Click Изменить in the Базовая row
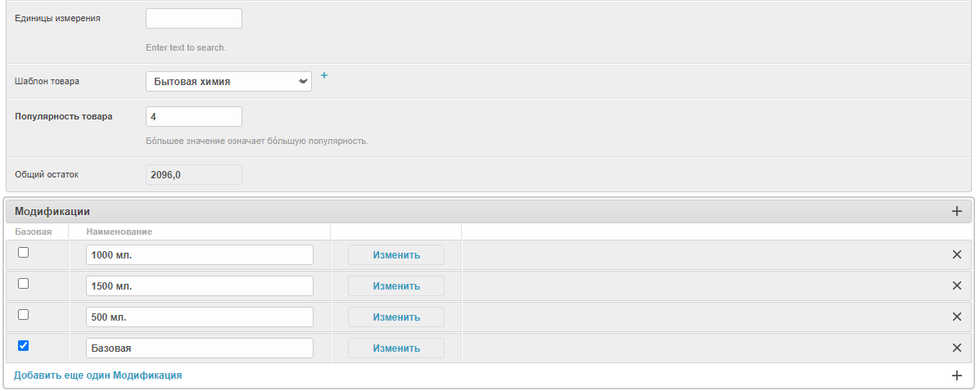This screenshot has width=980, height=391. [x=396, y=348]
